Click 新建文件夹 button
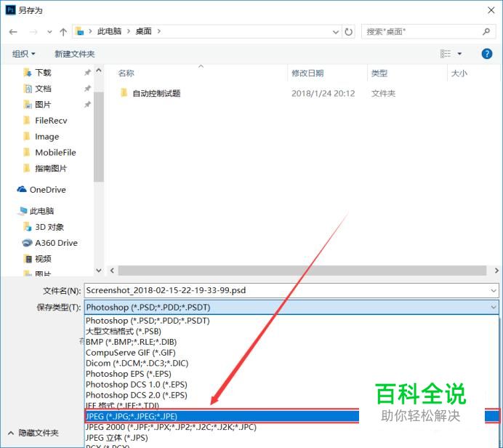 pos(74,54)
